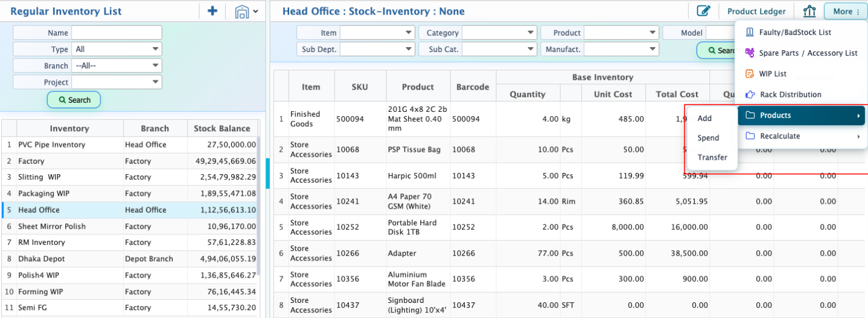Click the Inventory column header
Image resolution: width=868 pixels, height=318 pixels.
(69, 128)
